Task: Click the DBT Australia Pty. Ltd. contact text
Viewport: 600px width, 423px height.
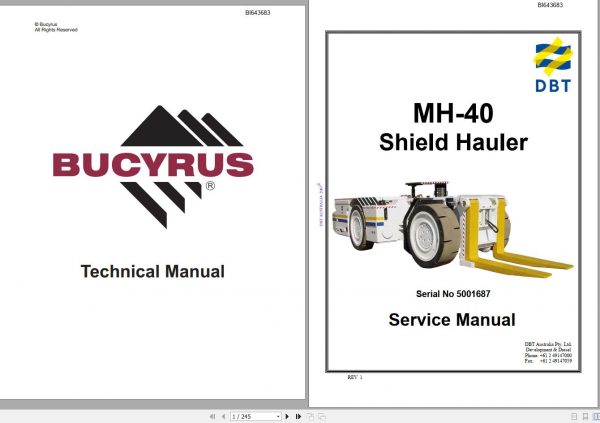Action: point(548,352)
